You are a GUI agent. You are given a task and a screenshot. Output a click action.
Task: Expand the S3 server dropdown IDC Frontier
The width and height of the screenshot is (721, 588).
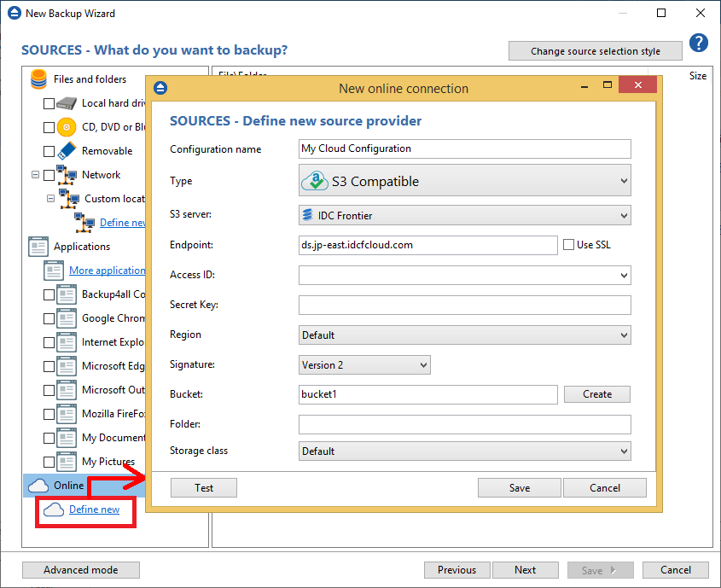coord(464,215)
